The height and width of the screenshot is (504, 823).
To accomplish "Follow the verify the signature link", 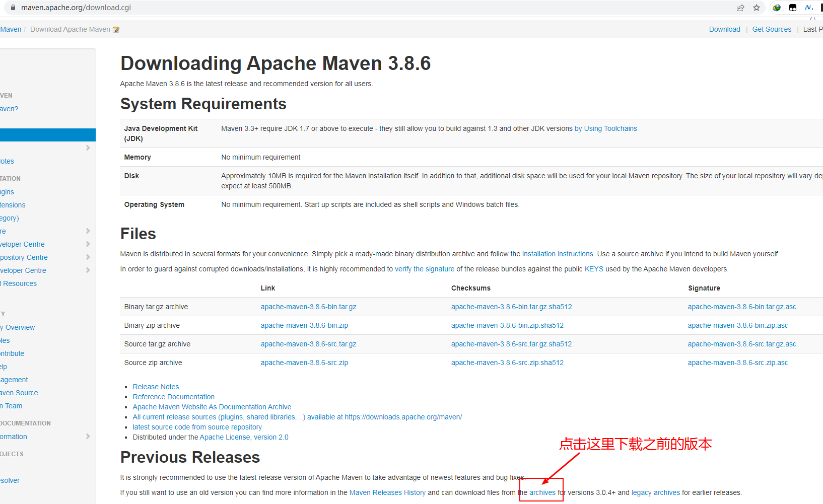I will pos(425,269).
